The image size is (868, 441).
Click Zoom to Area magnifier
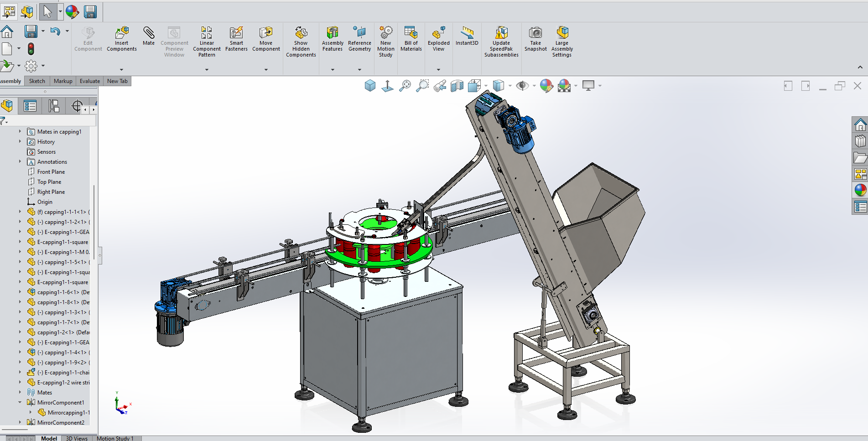coord(422,86)
